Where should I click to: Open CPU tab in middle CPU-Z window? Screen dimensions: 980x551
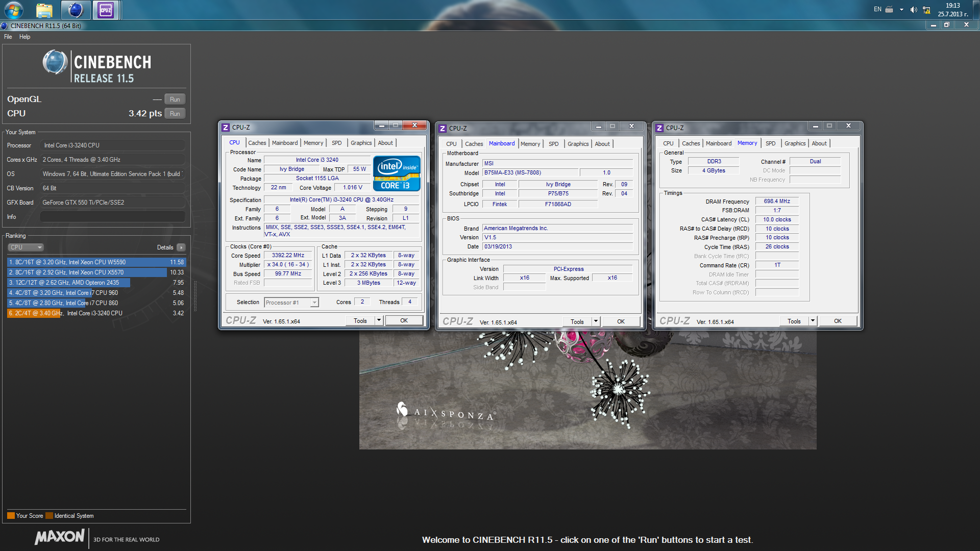coord(451,144)
